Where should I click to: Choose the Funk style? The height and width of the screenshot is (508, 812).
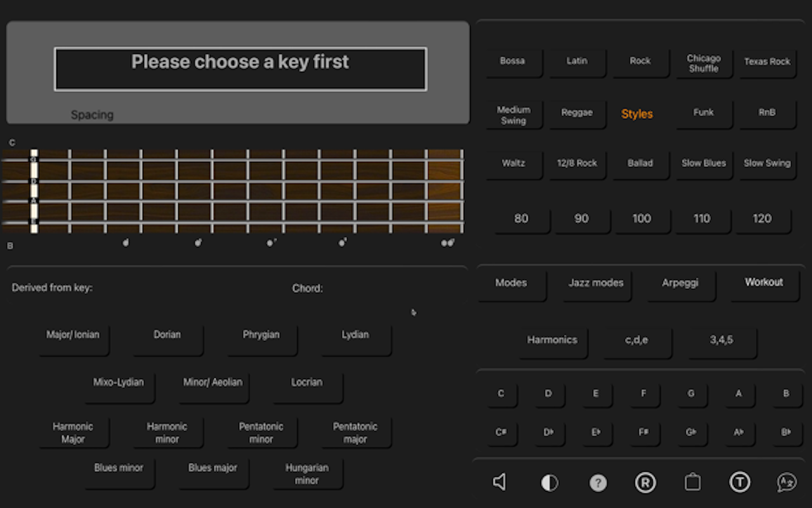(704, 114)
